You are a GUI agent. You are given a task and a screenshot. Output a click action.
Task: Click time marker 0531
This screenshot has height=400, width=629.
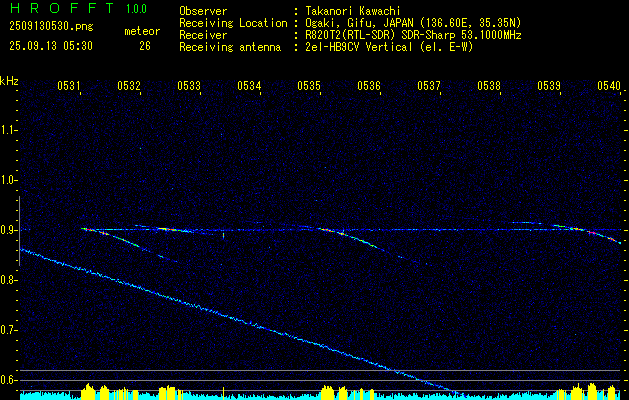tap(69, 85)
